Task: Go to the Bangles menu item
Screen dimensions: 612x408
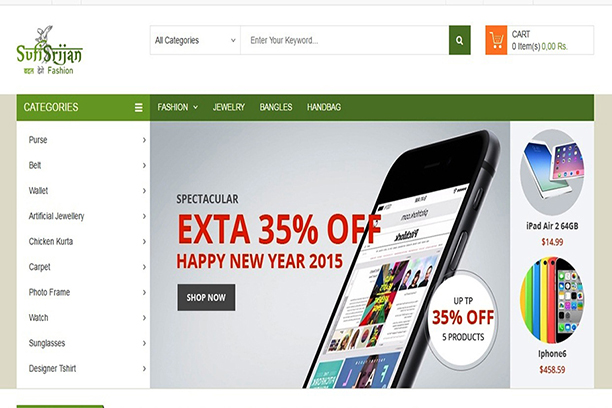Action: point(276,107)
